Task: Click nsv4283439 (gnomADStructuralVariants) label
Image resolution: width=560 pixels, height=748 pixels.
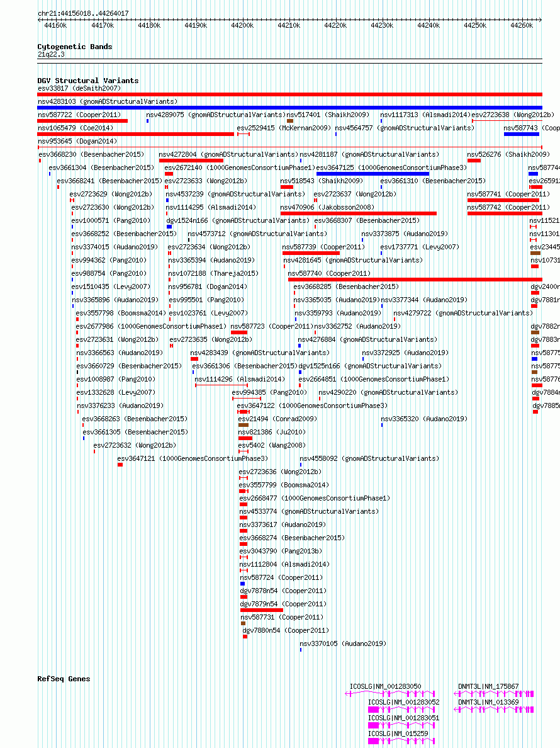Action: [x=260, y=353]
